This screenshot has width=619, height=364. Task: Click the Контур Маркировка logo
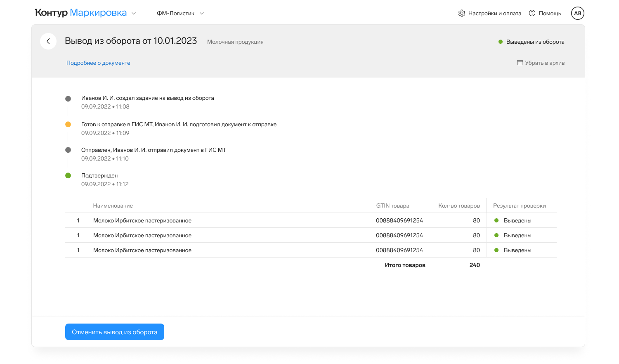pos(80,13)
